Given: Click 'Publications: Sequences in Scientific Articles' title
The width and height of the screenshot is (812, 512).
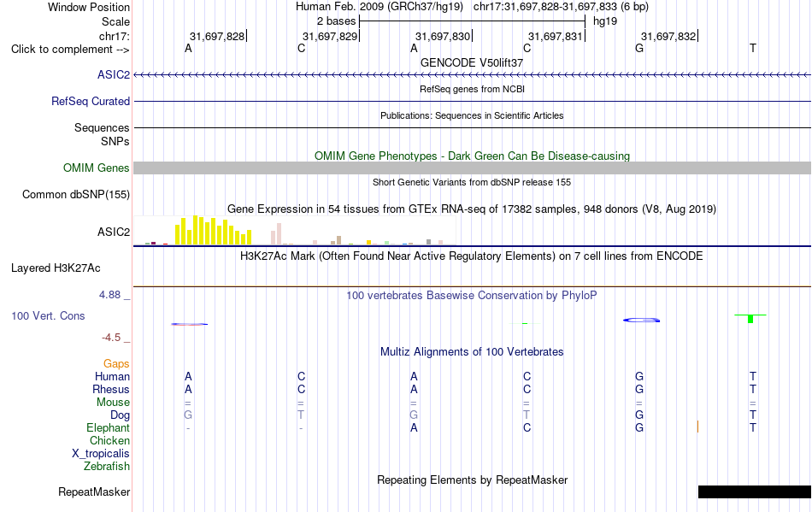Looking at the screenshot, I should tap(472, 115).
